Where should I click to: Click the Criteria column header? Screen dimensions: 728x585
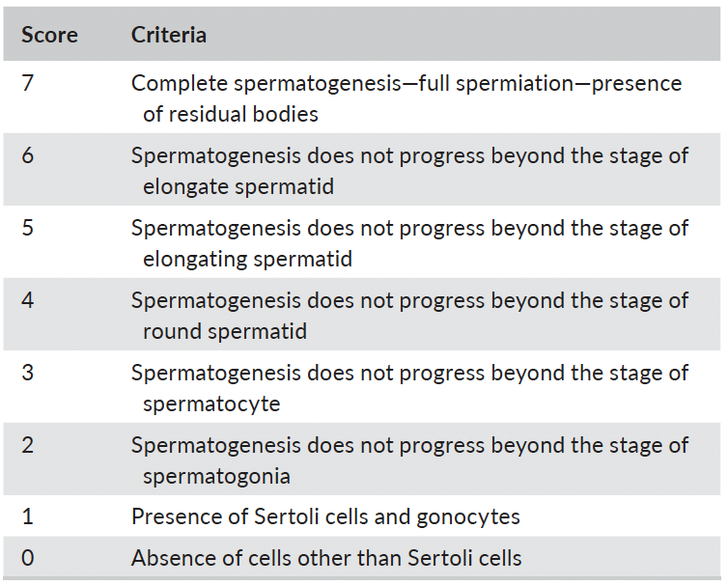169,36
